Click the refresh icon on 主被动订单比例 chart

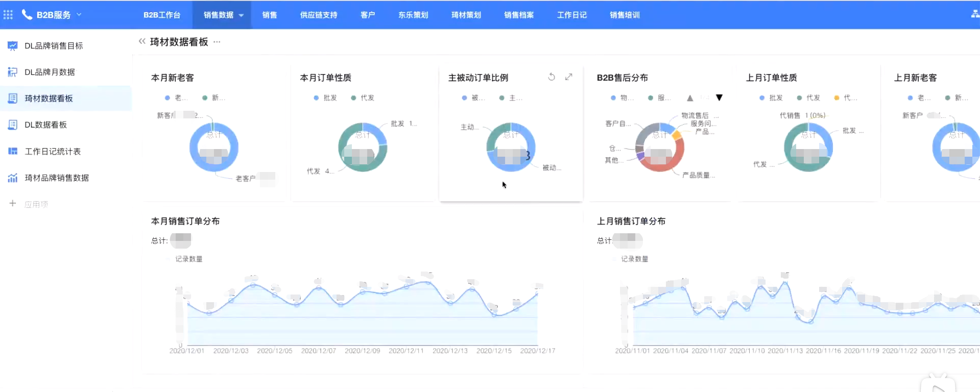point(552,77)
